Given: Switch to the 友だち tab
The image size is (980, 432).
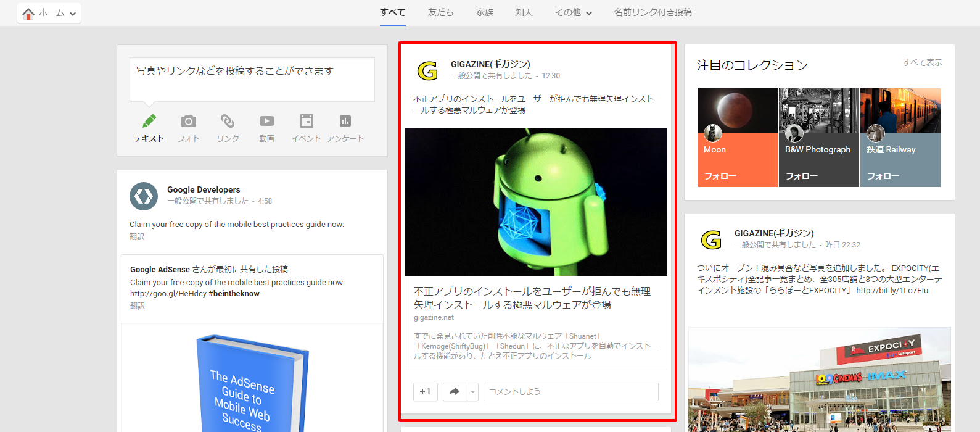Looking at the screenshot, I should [x=440, y=12].
